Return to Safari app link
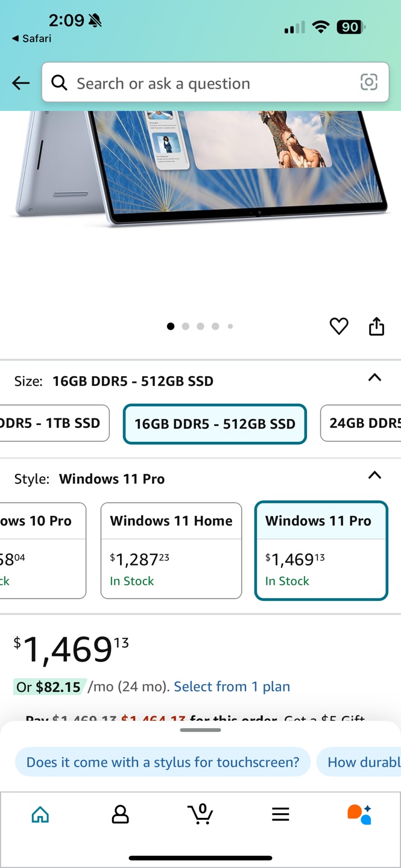Viewport: 401px width, 868px height. pyautogui.click(x=31, y=39)
